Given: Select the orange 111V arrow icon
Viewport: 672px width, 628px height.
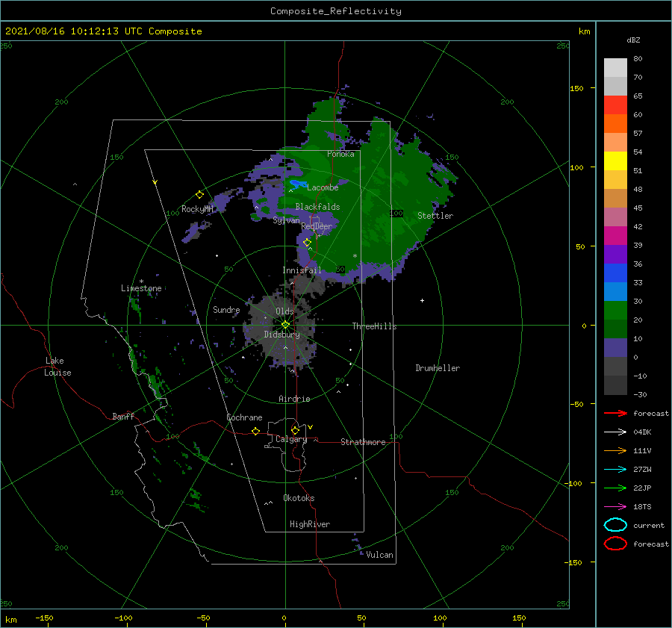Looking at the screenshot, I should coord(615,450).
